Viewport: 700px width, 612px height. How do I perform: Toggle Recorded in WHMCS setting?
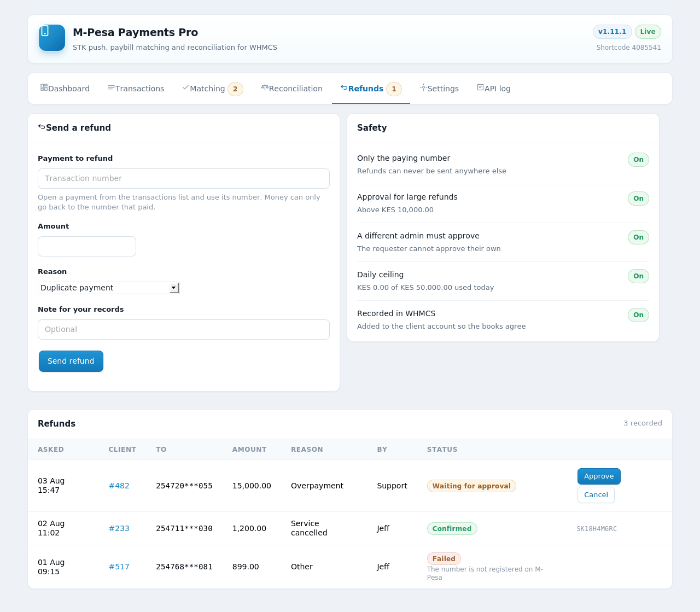[x=638, y=315]
